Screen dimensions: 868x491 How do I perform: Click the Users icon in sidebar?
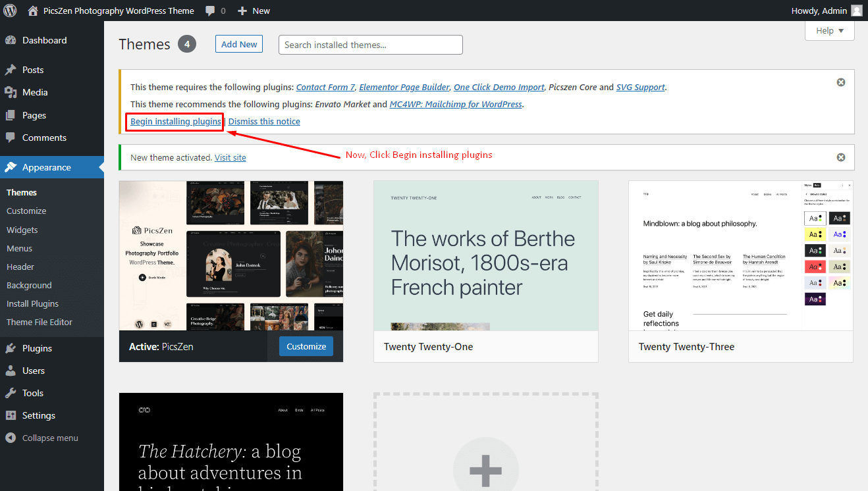(11, 371)
